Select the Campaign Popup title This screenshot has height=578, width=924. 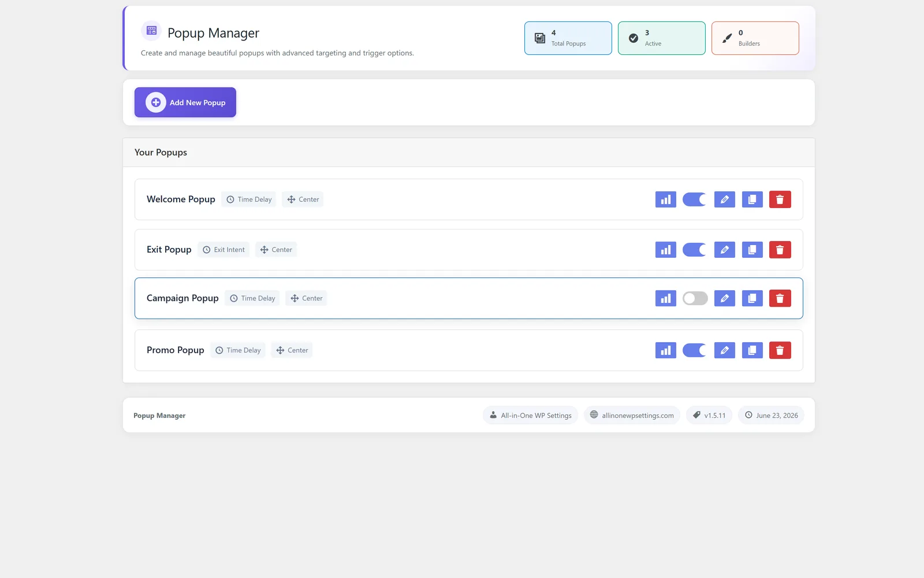182,298
